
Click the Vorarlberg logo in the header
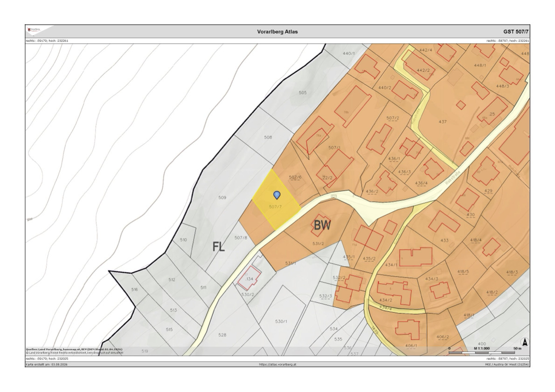pyautogui.click(x=35, y=30)
